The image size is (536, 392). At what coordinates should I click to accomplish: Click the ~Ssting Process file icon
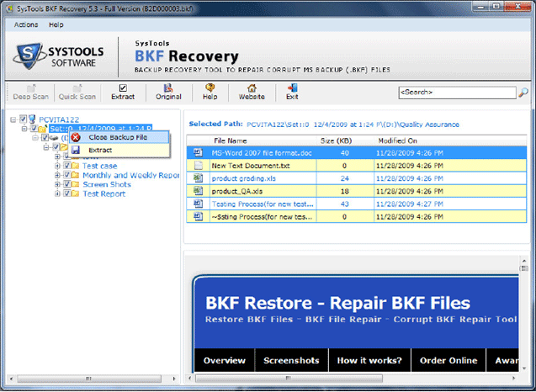(x=198, y=216)
